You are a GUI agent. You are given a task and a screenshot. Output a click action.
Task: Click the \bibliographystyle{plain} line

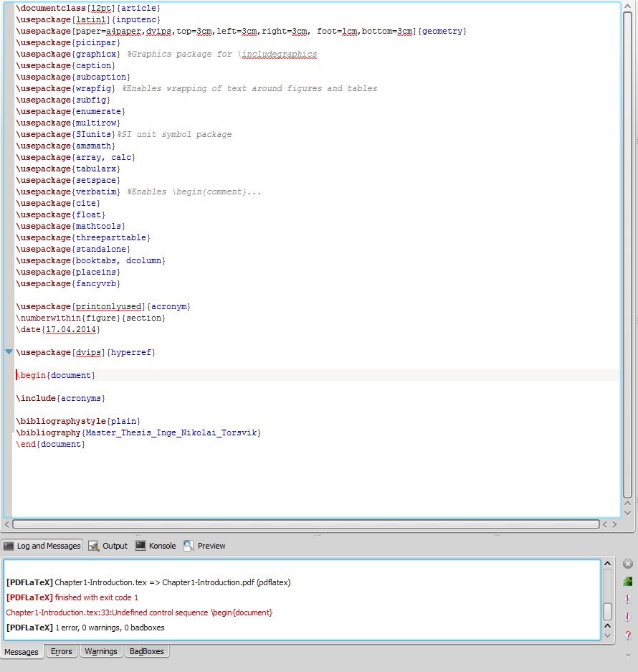[78, 421]
